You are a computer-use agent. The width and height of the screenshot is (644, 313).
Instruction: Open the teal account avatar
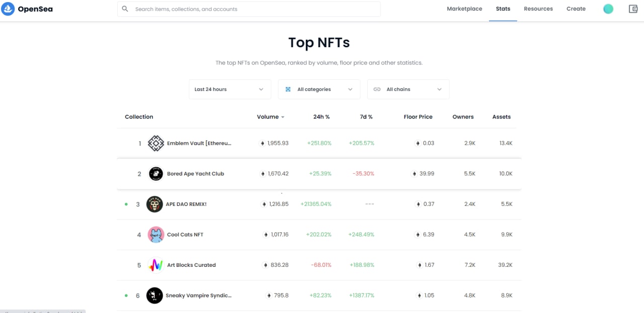pyautogui.click(x=608, y=9)
